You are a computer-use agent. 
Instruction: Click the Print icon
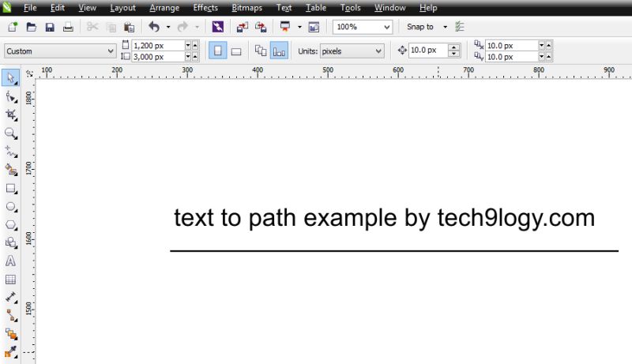(x=68, y=27)
